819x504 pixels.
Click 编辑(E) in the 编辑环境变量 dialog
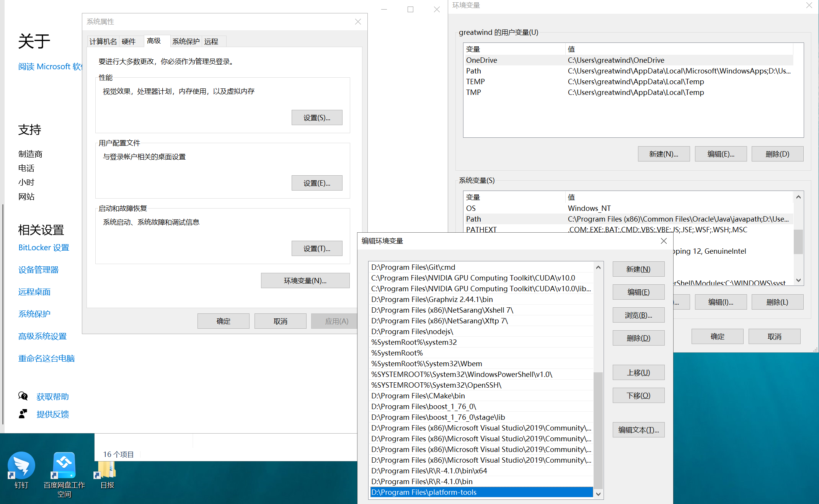638,292
